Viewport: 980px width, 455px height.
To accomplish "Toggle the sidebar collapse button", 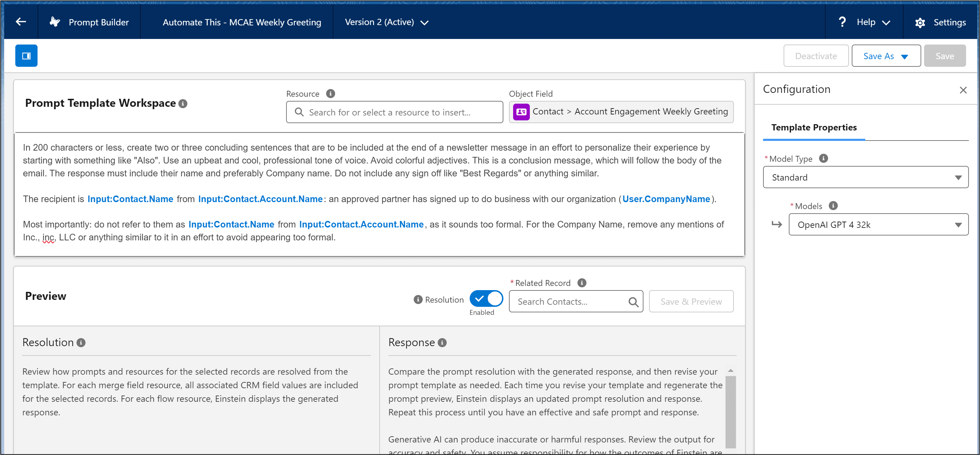I will (x=27, y=56).
